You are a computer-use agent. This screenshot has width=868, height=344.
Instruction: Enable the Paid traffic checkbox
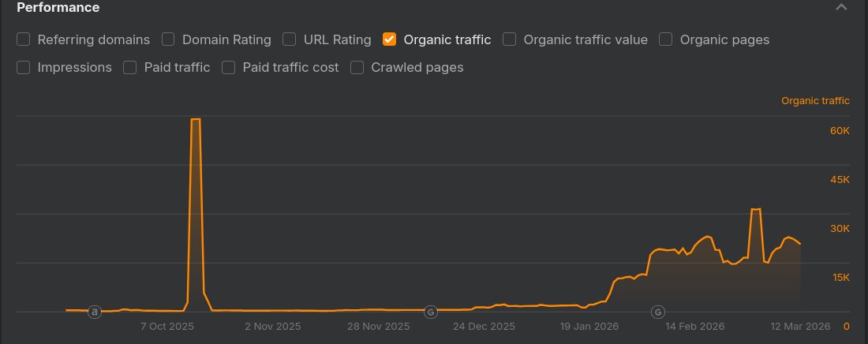pyautogui.click(x=129, y=68)
